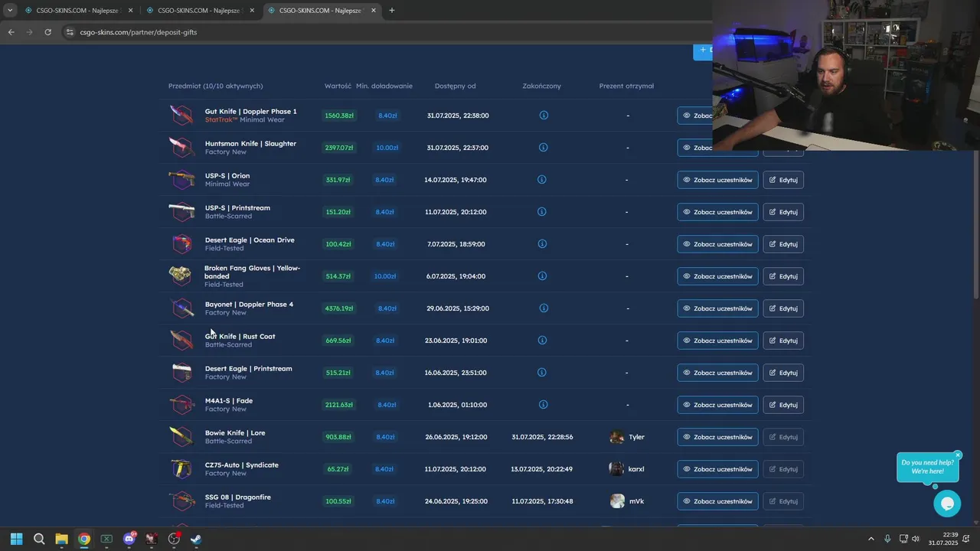Screen dimensions: 980x551
Task: Open Steam from taskbar
Action: (x=196, y=539)
